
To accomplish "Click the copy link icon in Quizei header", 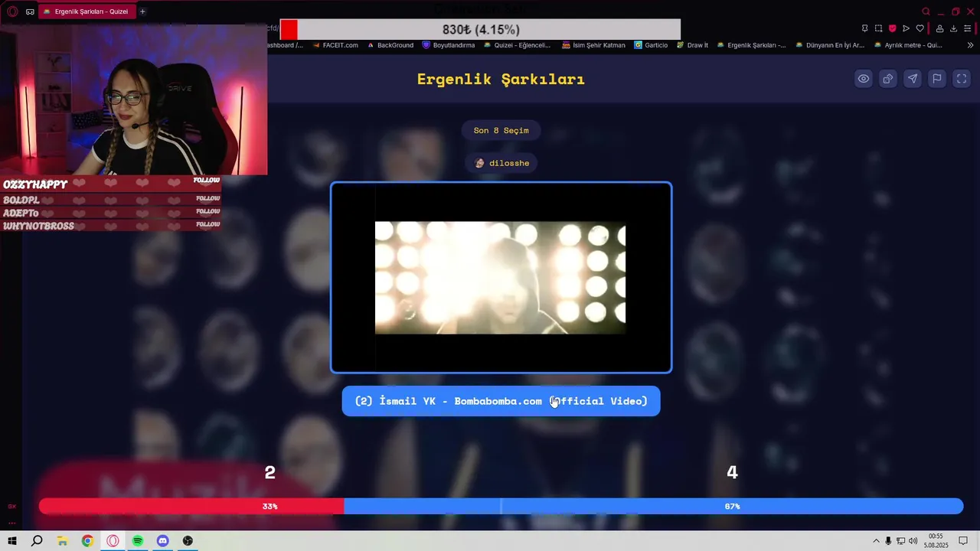I will click(887, 79).
